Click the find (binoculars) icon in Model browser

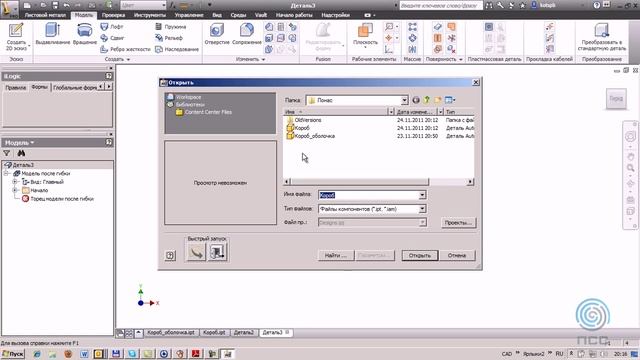[21, 153]
